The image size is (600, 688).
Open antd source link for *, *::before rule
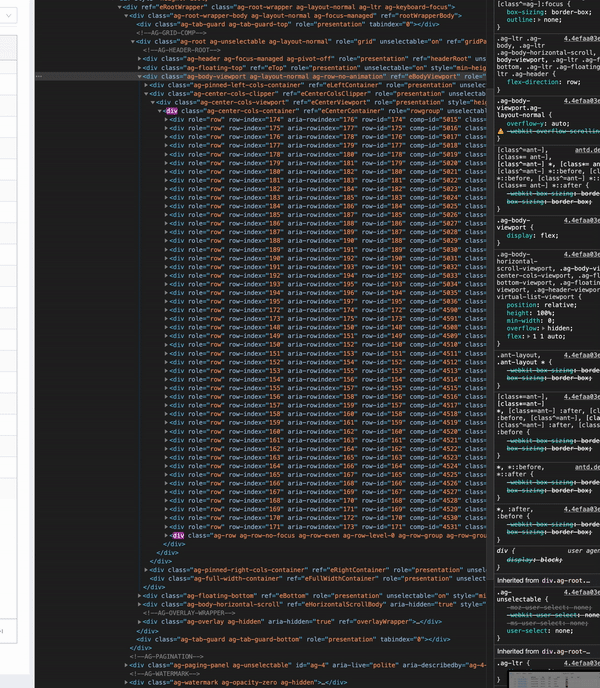(x=587, y=467)
